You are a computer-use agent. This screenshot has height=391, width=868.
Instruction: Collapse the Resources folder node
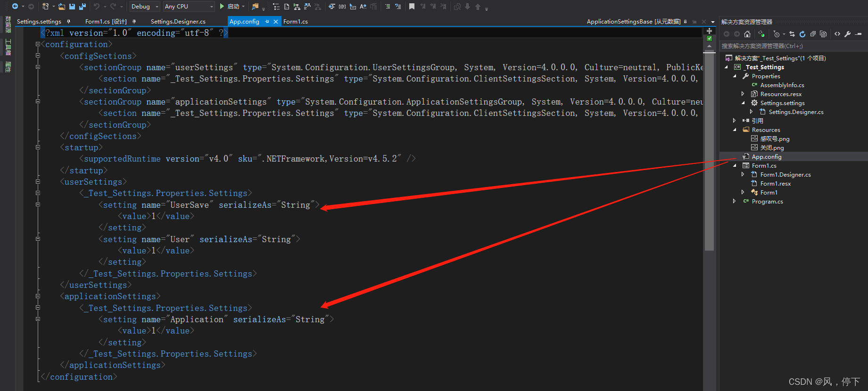tap(735, 130)
